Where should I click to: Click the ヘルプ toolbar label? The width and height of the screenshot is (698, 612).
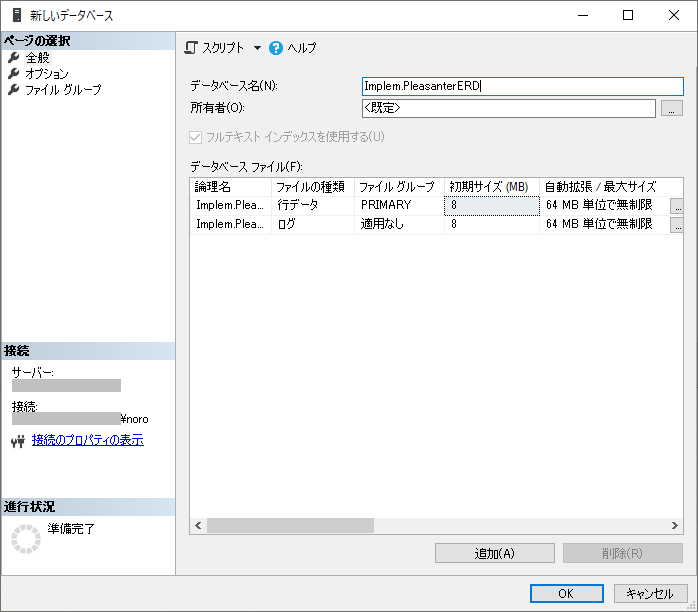point(301,48)
